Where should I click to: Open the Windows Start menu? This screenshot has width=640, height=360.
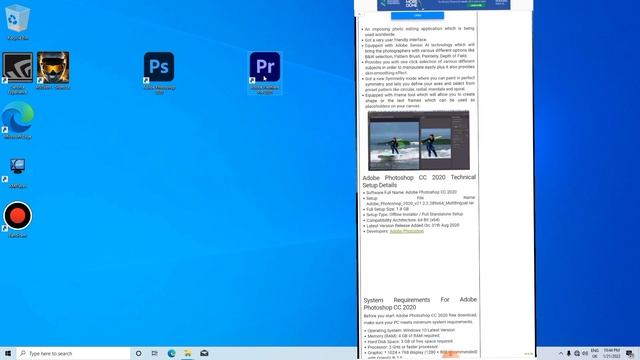point(7,353)
